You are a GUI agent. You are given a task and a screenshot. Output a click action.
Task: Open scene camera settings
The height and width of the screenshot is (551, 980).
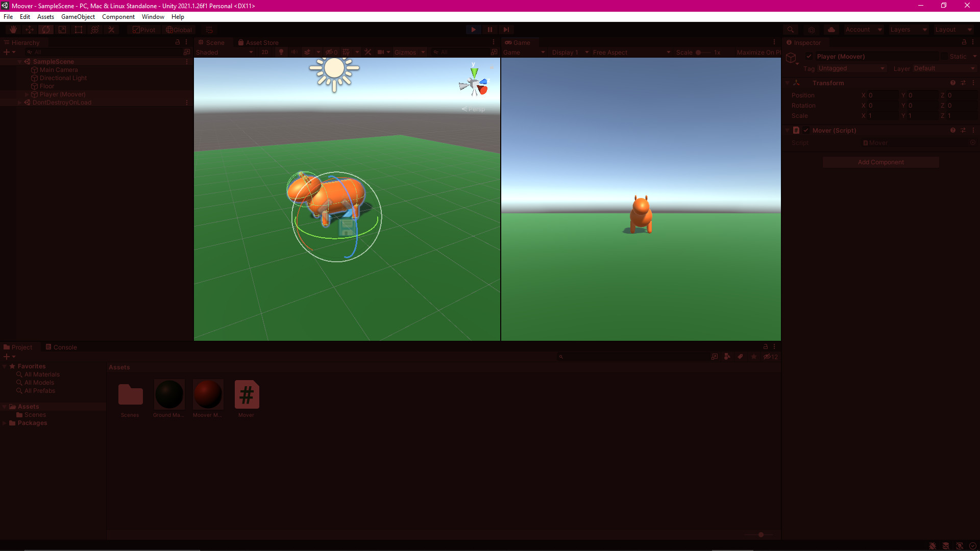(381, 52)
